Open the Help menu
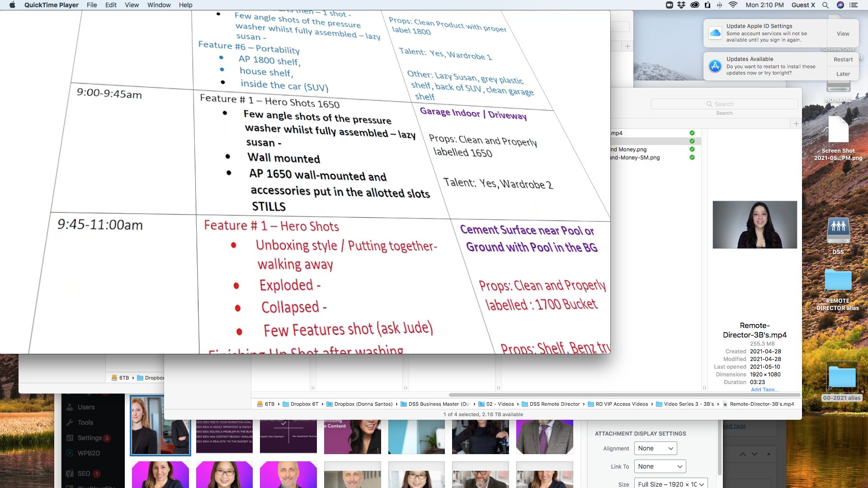Image resolution: width=868 pixels, height=488 pixels. click(185, 5)
